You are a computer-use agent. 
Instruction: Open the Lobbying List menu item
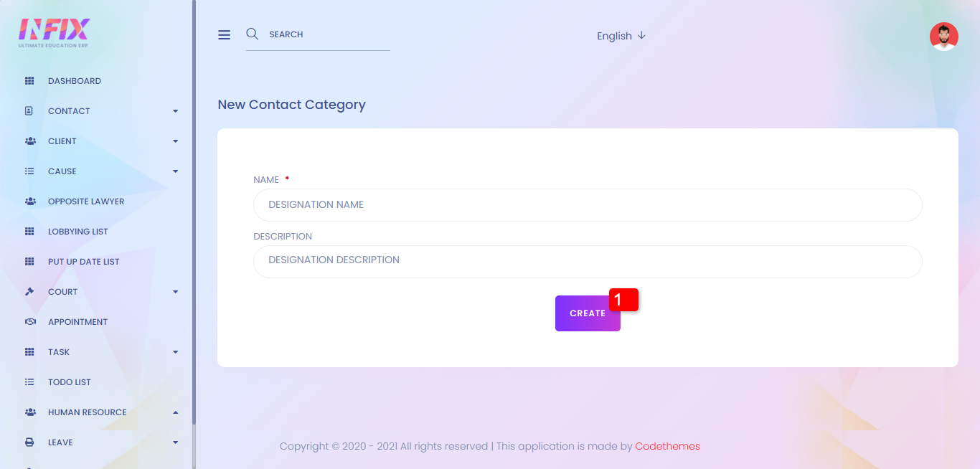click(x=78, y=232)
